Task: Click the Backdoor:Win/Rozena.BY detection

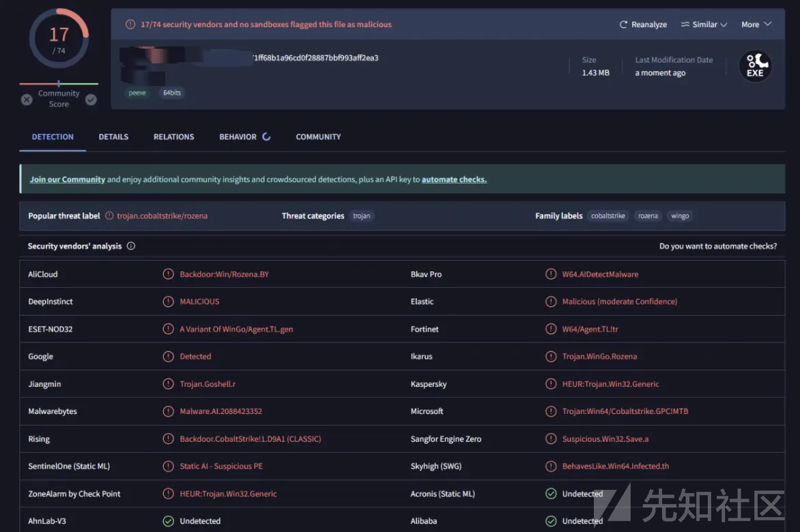Action: pyautogui.click(x=224, y=274)
